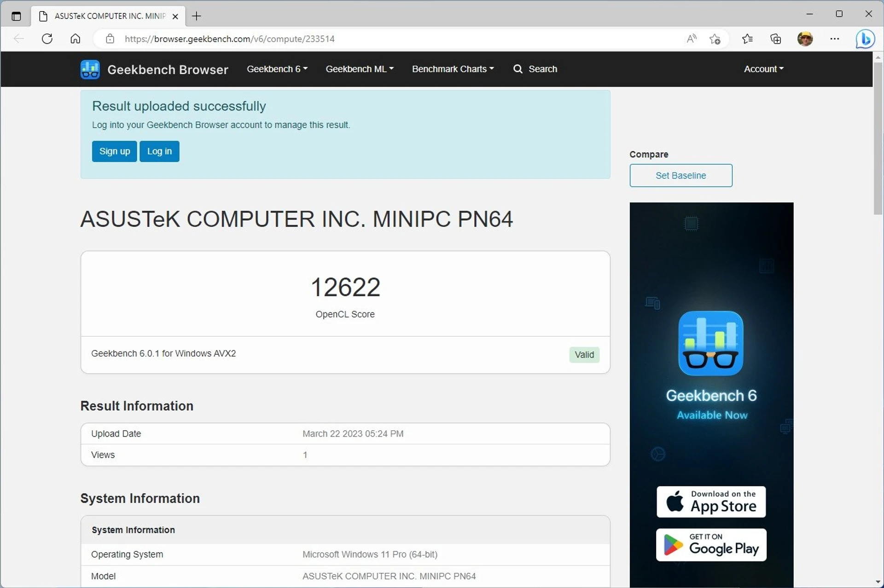Click Geekbench 6 Available Now ad text
This screenshot has width=884, height=588.
pyautogui.click(x=711, y=404)
